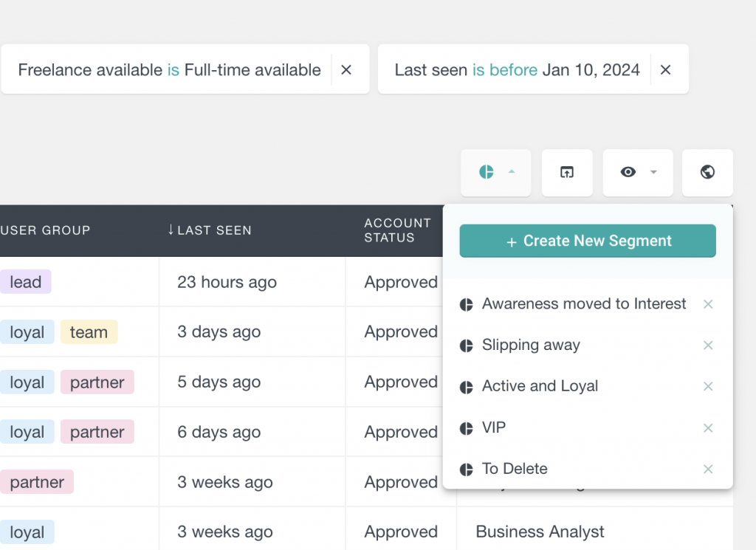The height and width of the screenshot is (550, 756).
Task: Select the VIP segment icon
Action: pos(467,427)
